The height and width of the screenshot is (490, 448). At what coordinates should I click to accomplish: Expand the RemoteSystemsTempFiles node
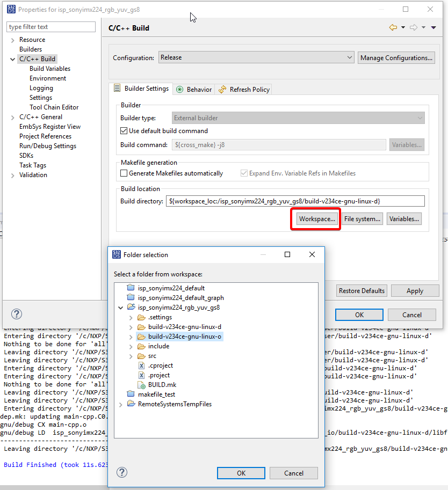click(120, 405)
